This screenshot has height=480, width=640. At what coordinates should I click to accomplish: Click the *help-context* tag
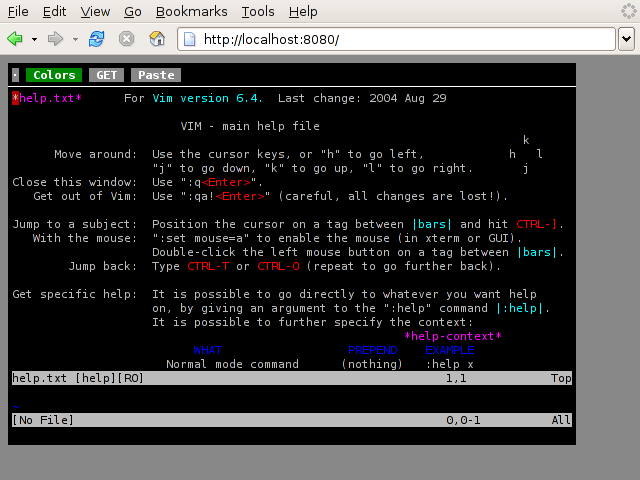(453, 337)
